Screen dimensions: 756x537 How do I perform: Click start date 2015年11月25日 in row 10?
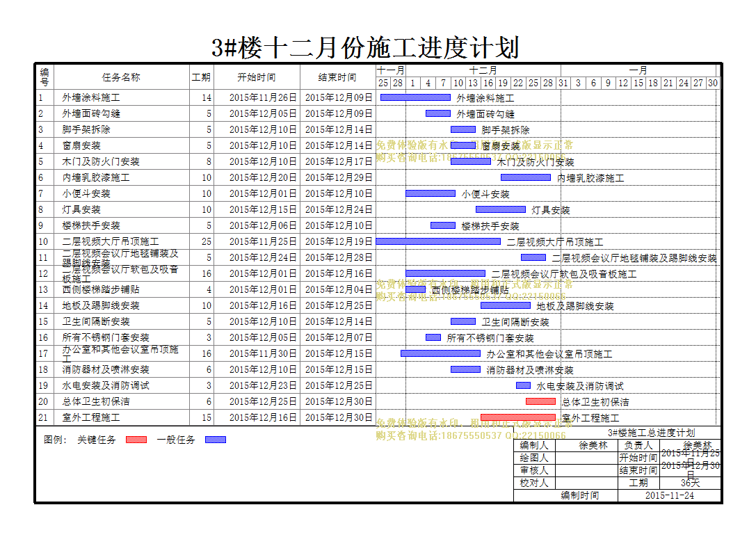tap(263, 241)
